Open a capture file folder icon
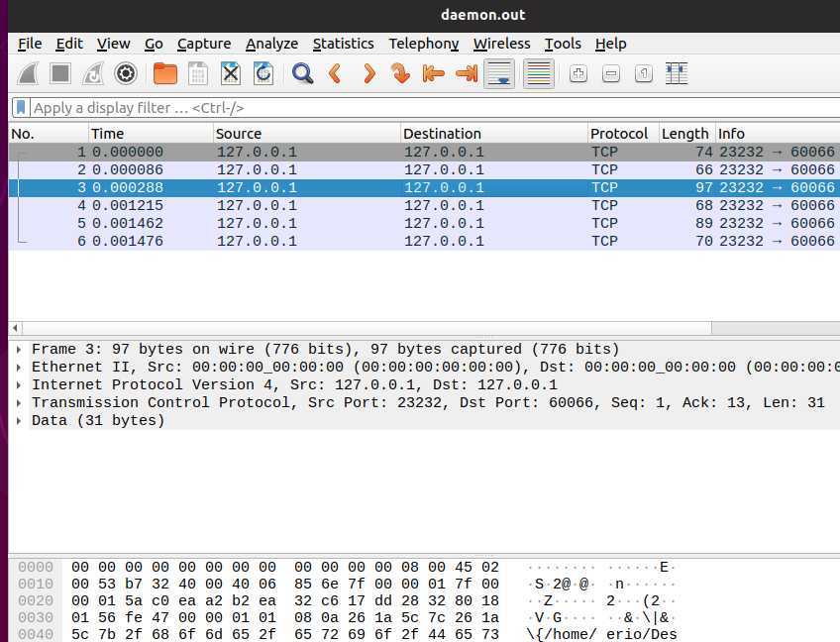This screenshot has height=642, width=840. (165, 73)
